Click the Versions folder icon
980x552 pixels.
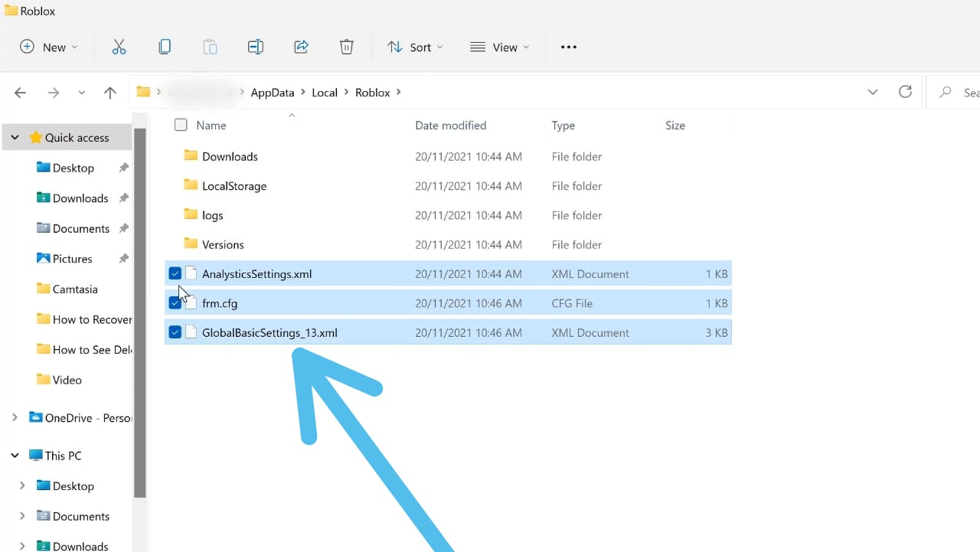(x=191, y=243)
